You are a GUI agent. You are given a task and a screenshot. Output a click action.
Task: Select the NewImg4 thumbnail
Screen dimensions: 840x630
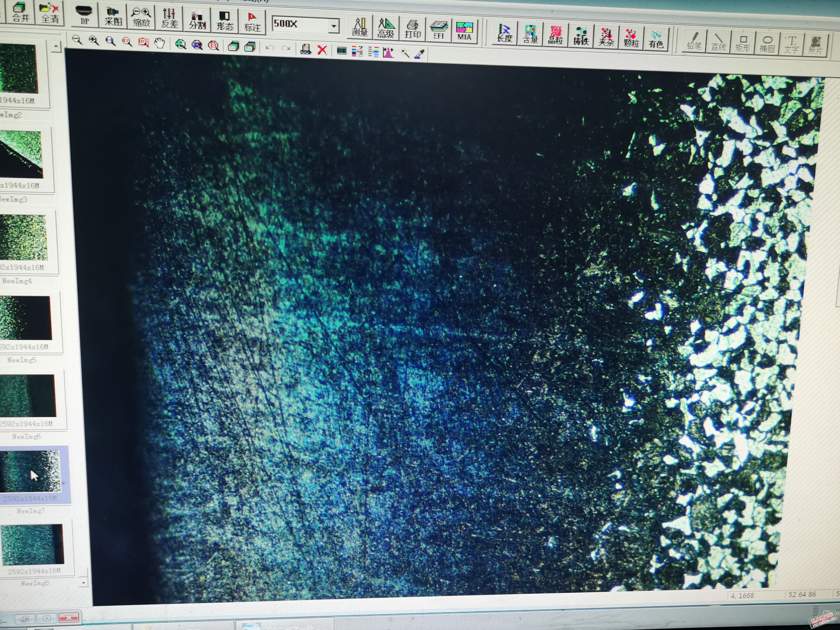click(23, 238)
